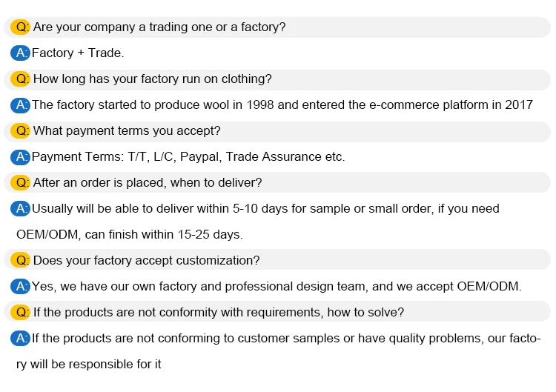
Task: Click the Q icon for payment terms question
Action: [20, 131]
